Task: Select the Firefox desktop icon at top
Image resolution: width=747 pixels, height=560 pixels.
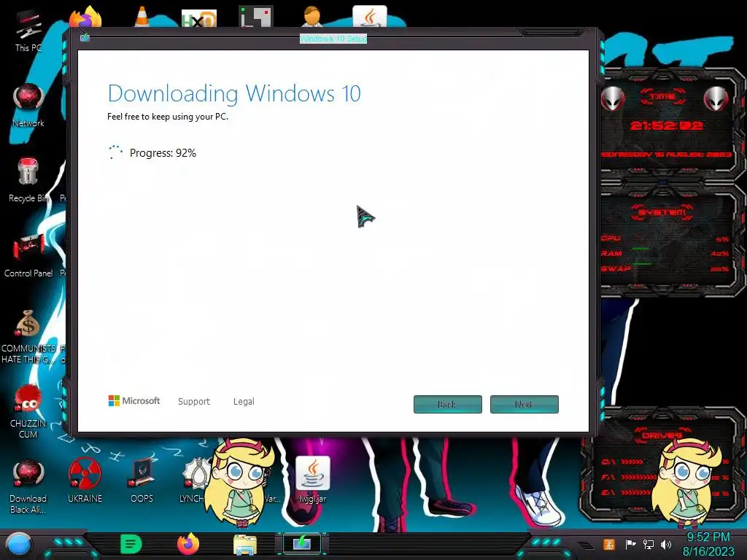Action: [x=86, y=17]
